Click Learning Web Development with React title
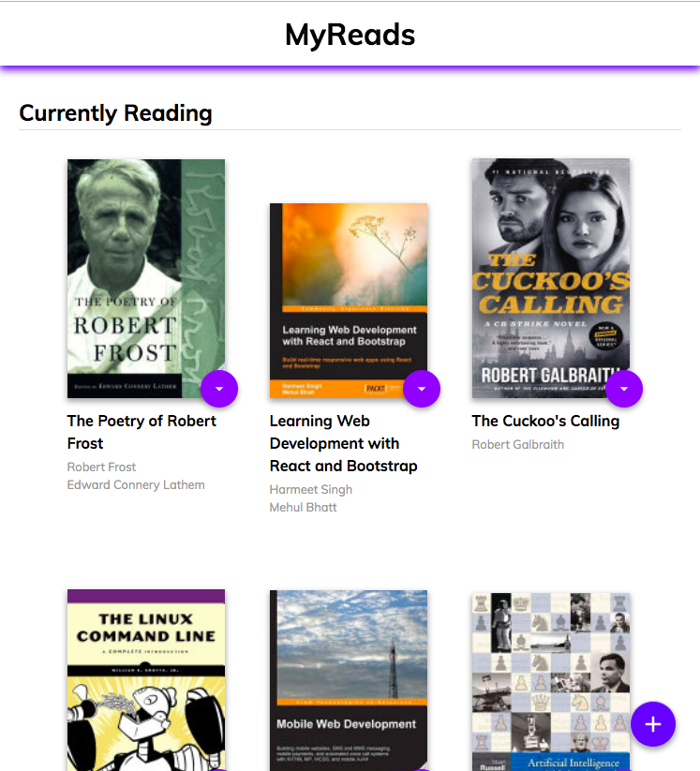Image resolution: width=700 pixels, height=771 pixels. (343, 443)
